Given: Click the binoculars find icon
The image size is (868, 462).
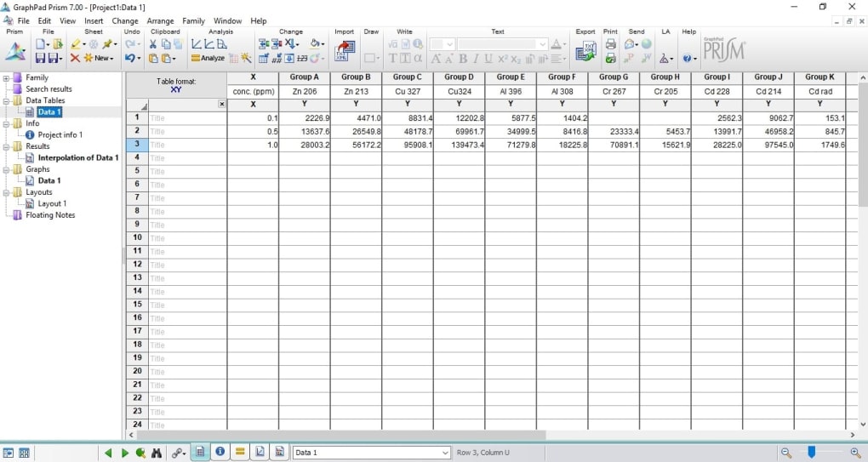Looking at the screenshot, I should (x=157, y=453).
